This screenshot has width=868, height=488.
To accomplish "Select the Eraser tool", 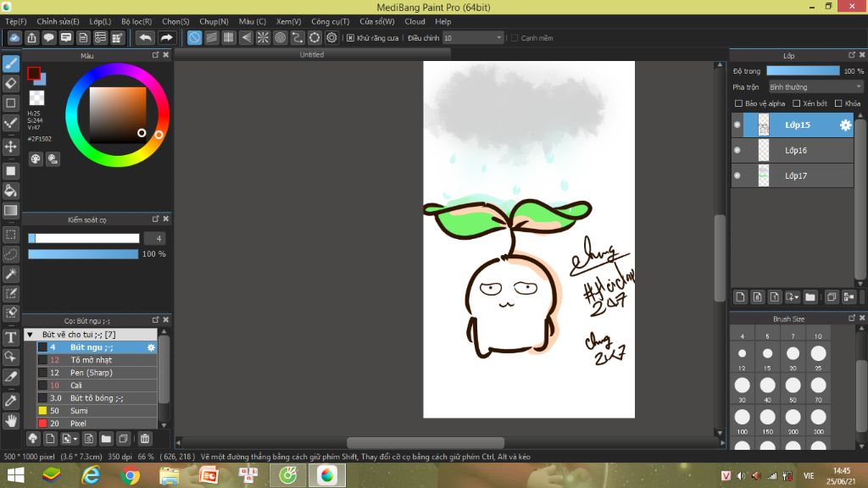I will point(10,83).
